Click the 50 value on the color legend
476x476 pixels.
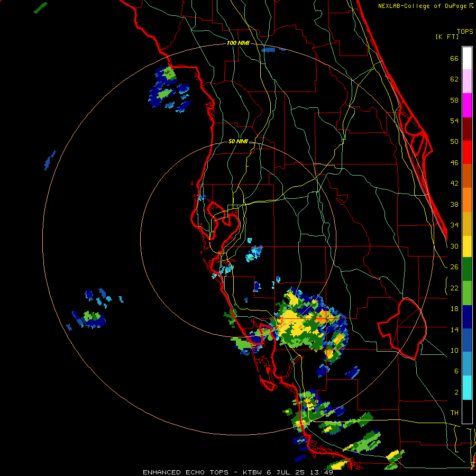(454, 141)
